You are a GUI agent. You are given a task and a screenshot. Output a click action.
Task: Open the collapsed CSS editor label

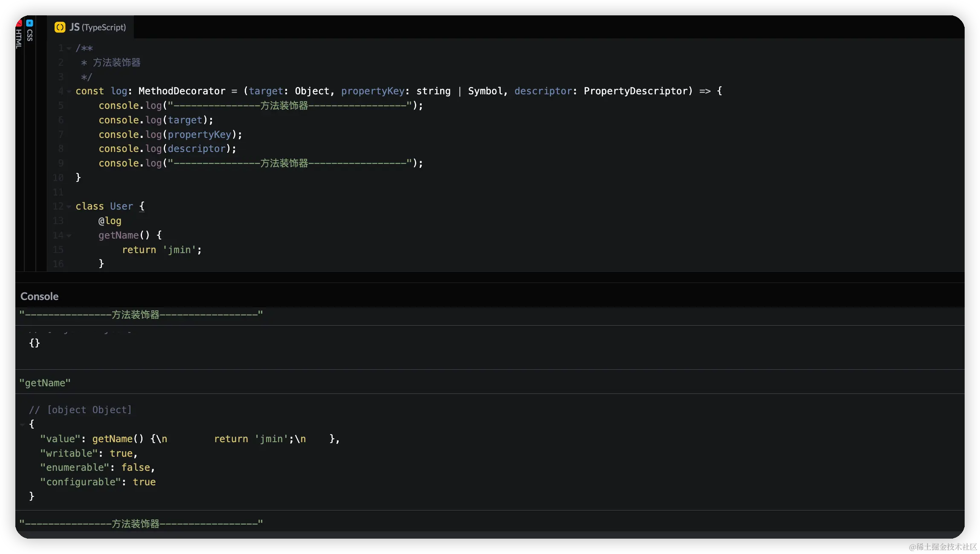point(29,35)
